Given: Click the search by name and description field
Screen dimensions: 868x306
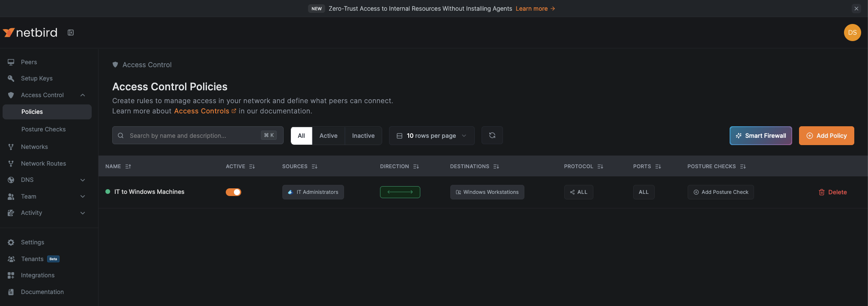Looking at the screenshot, I should (x=193, y=136).
